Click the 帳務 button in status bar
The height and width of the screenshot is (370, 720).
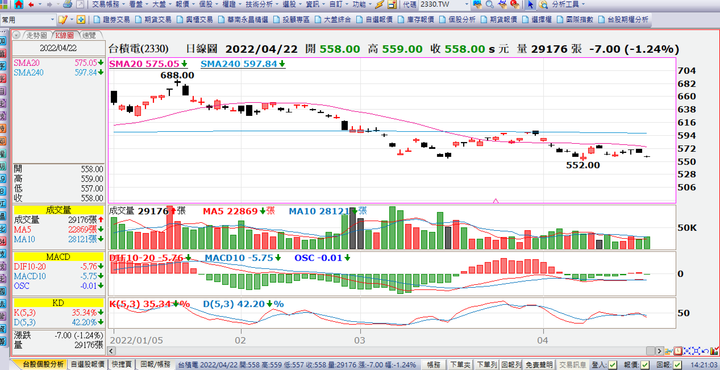[433, 365]
